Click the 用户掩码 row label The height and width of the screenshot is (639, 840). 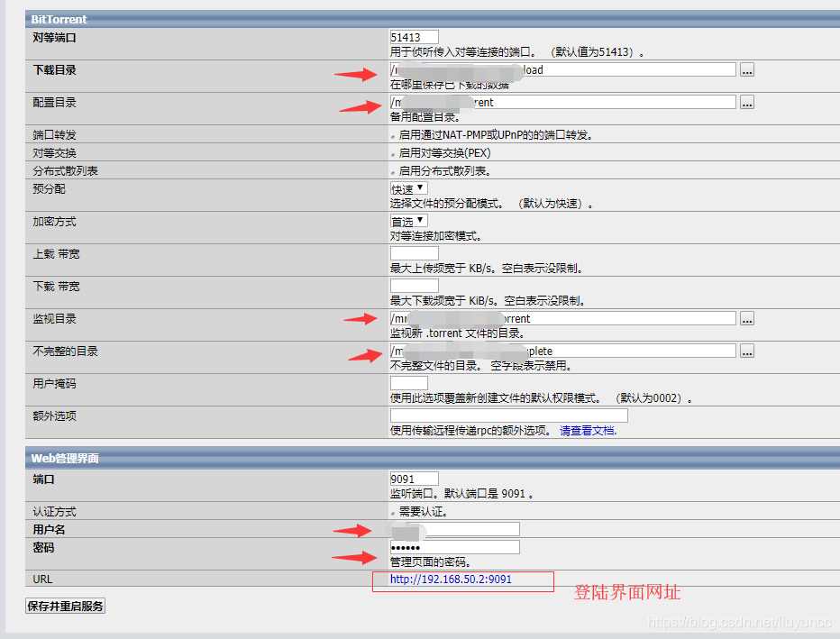coord(54,384)
